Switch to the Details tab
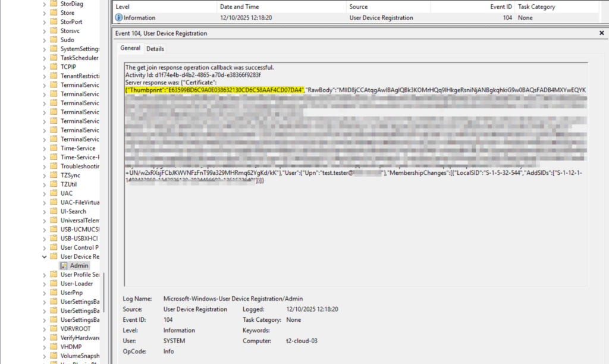609x364 pixels. tap(155, 49)
